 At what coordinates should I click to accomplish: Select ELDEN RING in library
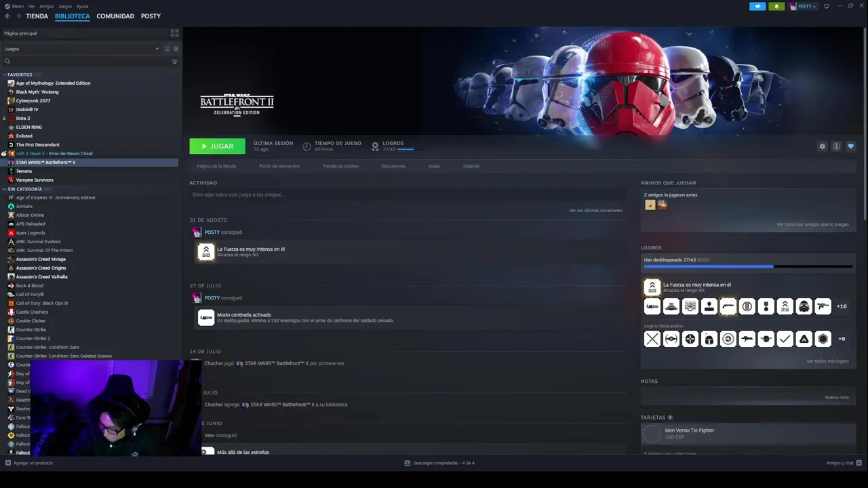point(28,127)
